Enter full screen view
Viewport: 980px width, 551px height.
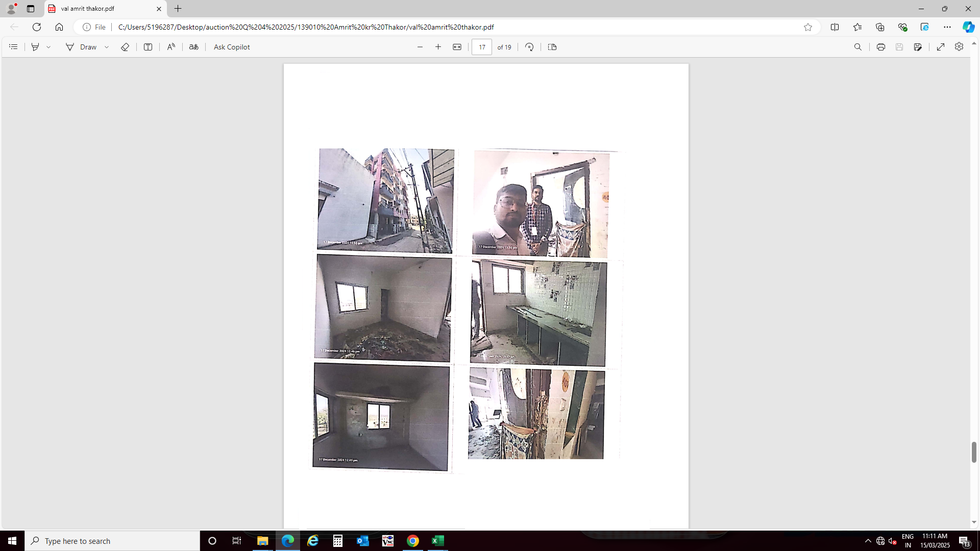pos(941,47)
